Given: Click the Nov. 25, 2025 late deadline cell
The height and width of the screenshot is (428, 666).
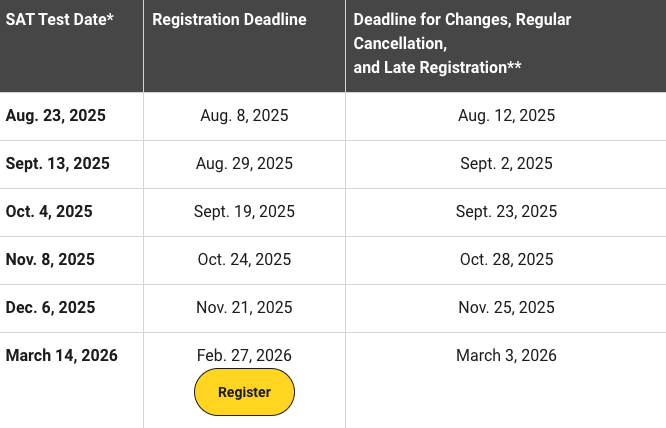Looking at the screenshot, I should (x=506, y=308).
